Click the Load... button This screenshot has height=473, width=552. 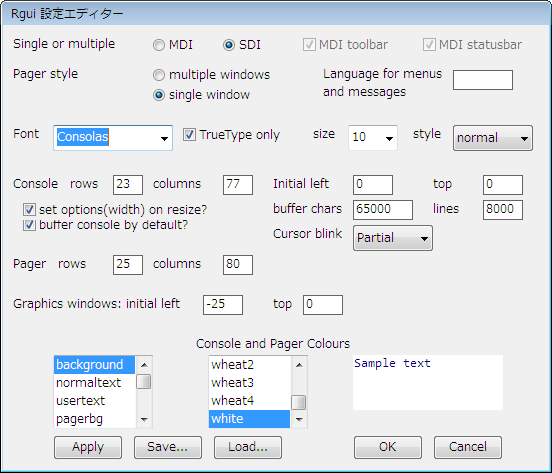(x=248, y=447)
